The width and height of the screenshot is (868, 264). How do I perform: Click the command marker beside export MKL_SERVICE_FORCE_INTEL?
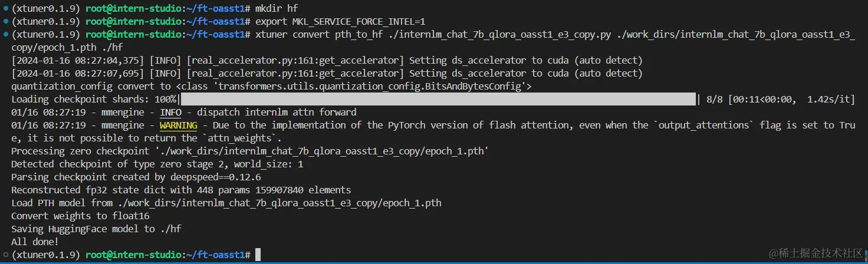pyautogui.click(x=5, y=22)
